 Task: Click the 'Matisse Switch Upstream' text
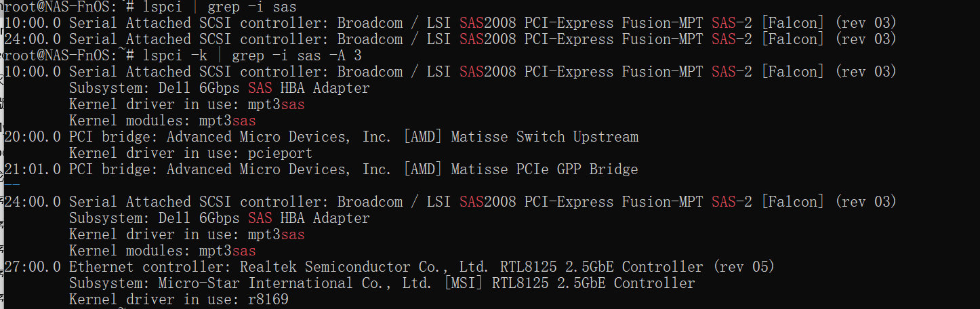pyautogui.click(x=545, y=137)
